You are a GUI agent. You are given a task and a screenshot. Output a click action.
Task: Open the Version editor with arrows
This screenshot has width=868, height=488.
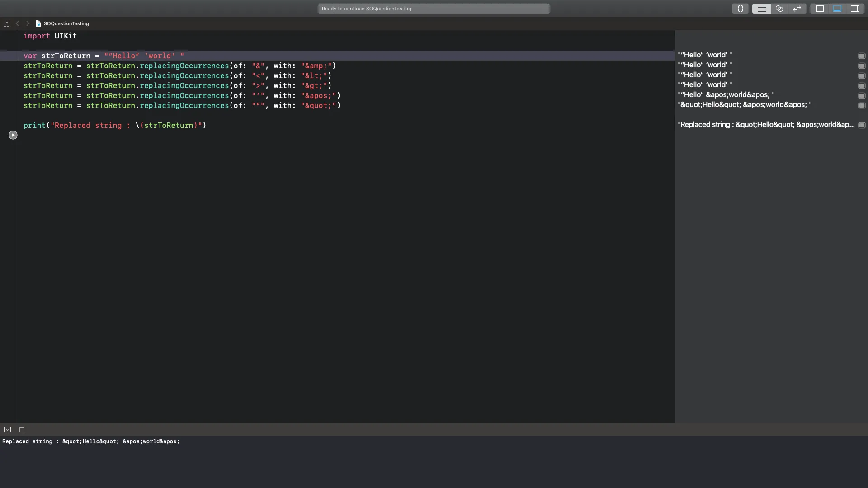click(797, 9)
